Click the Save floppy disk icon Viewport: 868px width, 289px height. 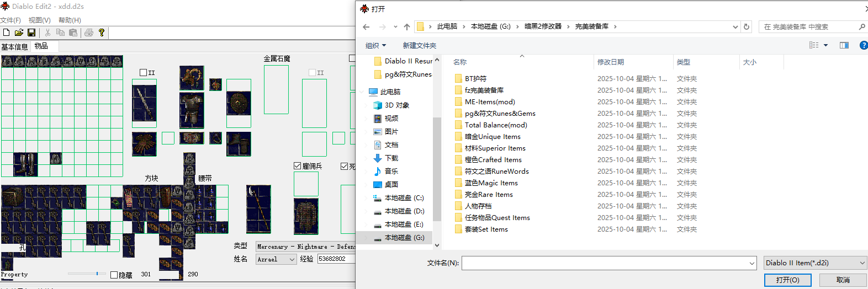click(31, 33)
